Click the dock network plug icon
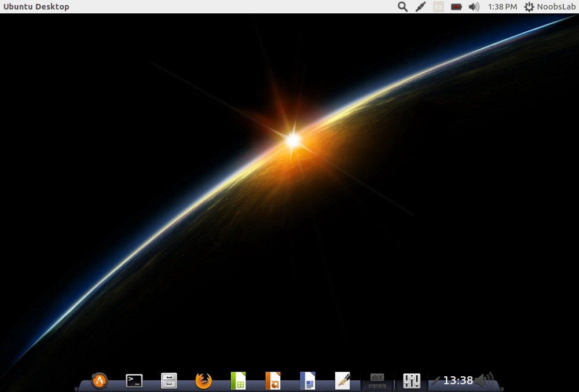 (436, 380)
